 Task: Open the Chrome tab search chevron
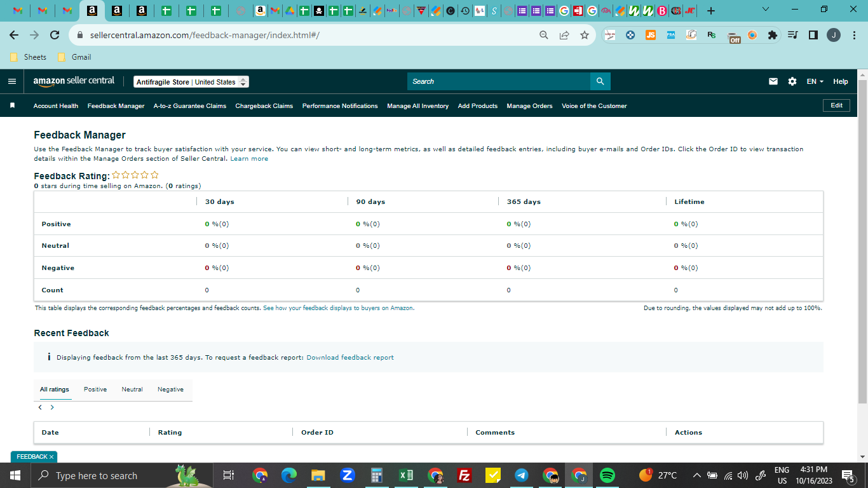point(765,10)
